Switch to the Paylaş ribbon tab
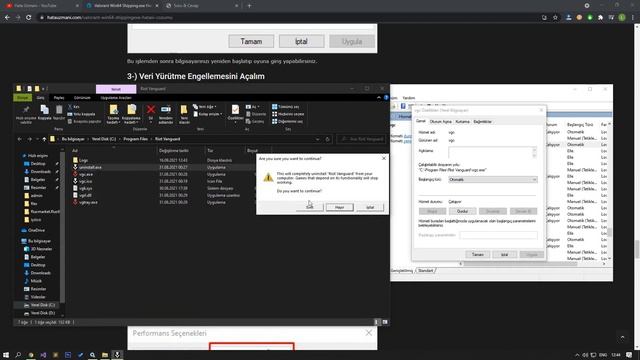This screenshot has height=360, width=640. click(59, 98)
